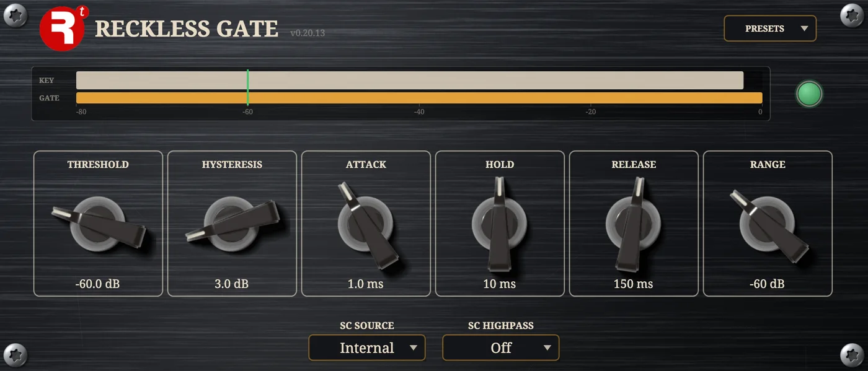The image size is (868, 371).
Task: Click the RELEASE label
Action: [634, 165]
